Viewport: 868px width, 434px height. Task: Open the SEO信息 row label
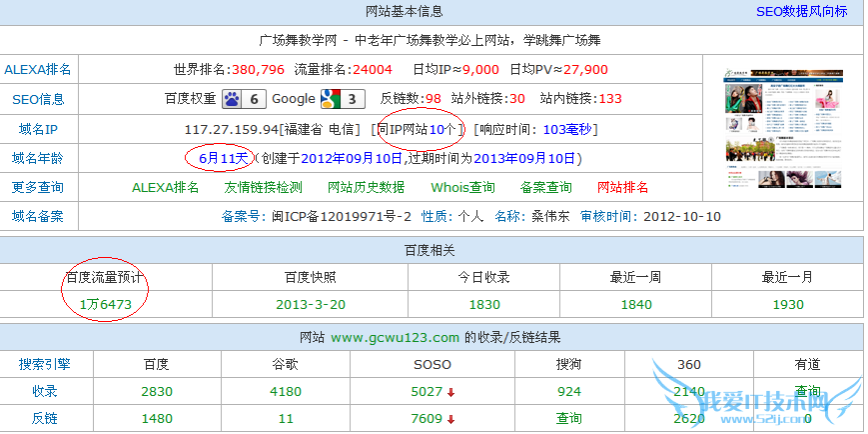click(38, 99)
